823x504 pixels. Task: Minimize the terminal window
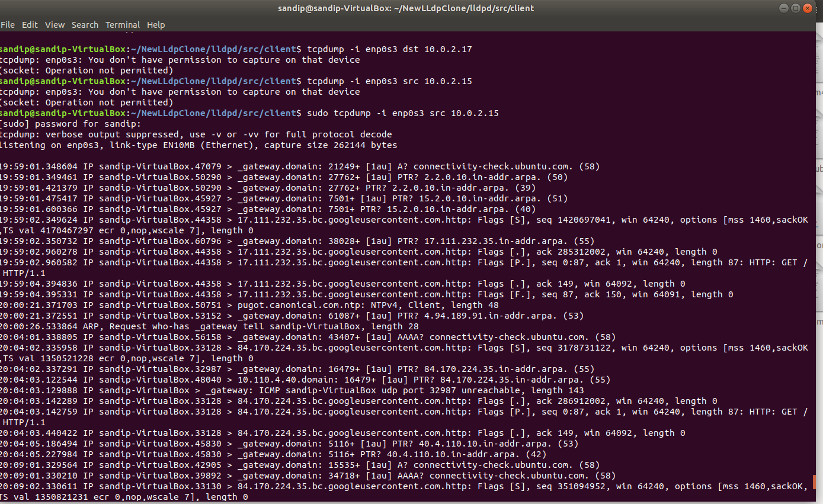(783, 8)
